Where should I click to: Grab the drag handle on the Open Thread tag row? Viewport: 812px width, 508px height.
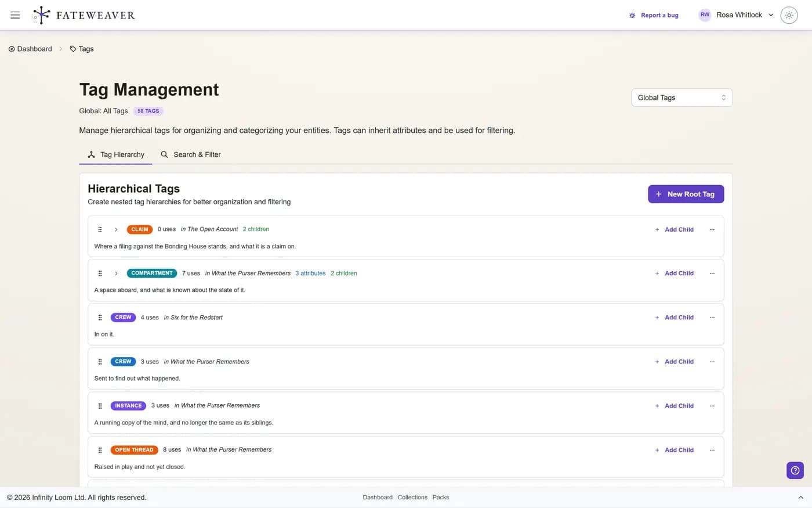coord(100,450)
